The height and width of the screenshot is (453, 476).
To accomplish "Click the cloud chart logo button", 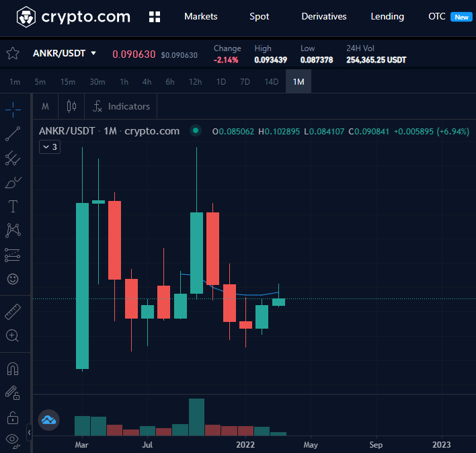I will 48,420.
